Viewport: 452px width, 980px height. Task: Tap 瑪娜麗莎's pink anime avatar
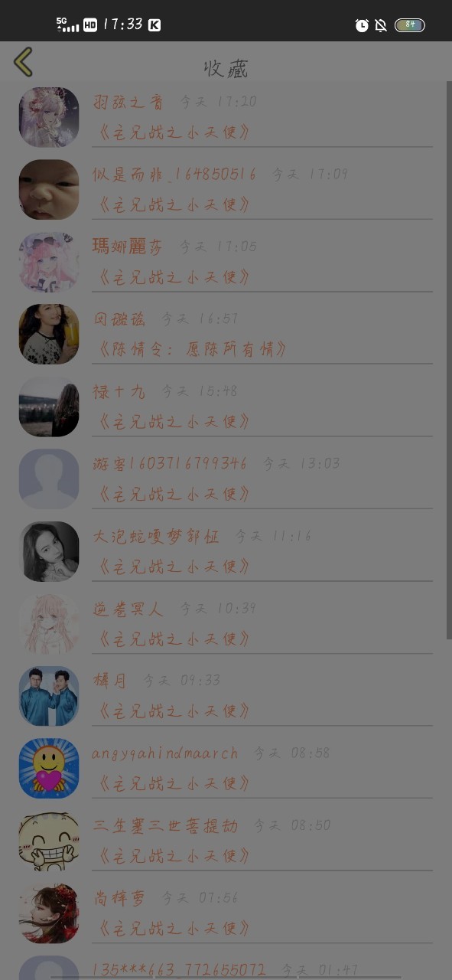49,262
